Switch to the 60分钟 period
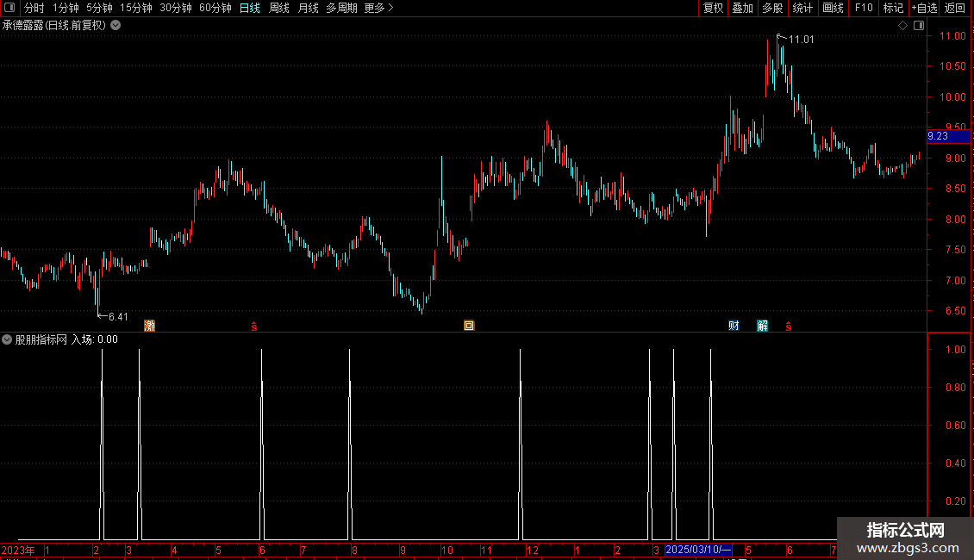Screen dimensions: 974x560 (215, 8)
